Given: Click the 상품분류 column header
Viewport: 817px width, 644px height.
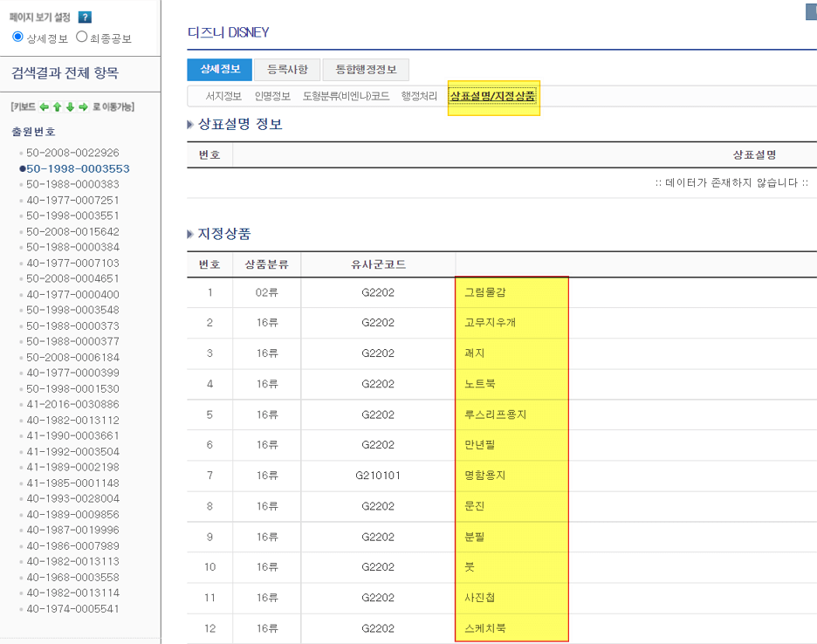Looking at the screenshot, I should tap(266, 264).
